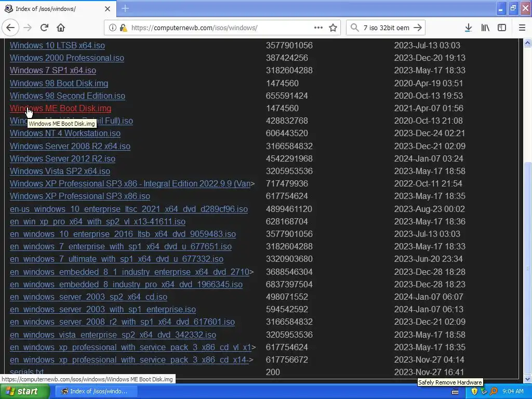Open a new tab with plus
Image resolution: width=532 pixels, height=399 pixels.
click(x=125, y=8)
